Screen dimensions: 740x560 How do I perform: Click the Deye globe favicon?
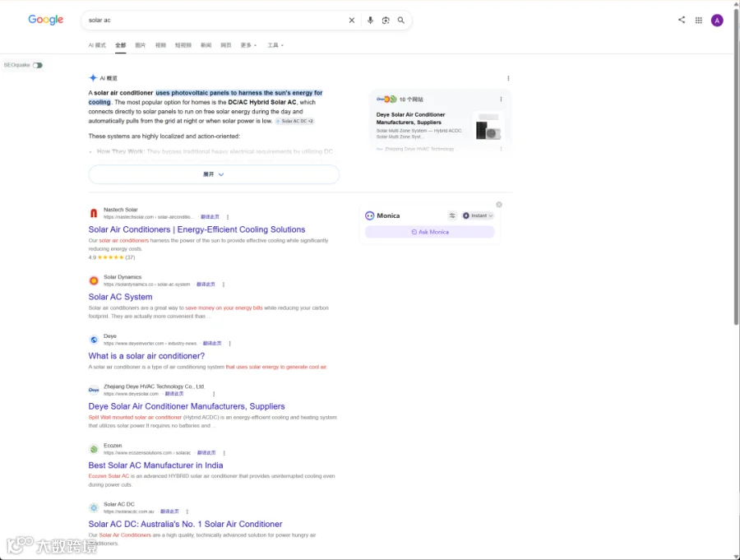tap(94, 340)
